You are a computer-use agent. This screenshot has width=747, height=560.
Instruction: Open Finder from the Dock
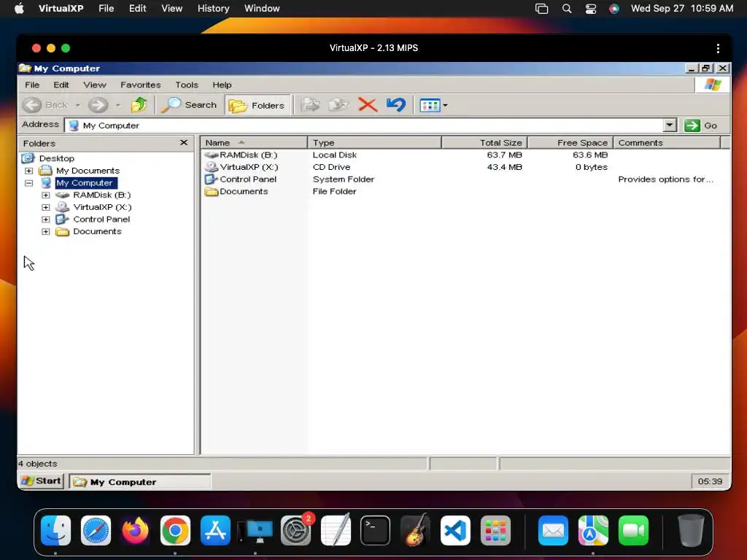click(x=55, y=531)
